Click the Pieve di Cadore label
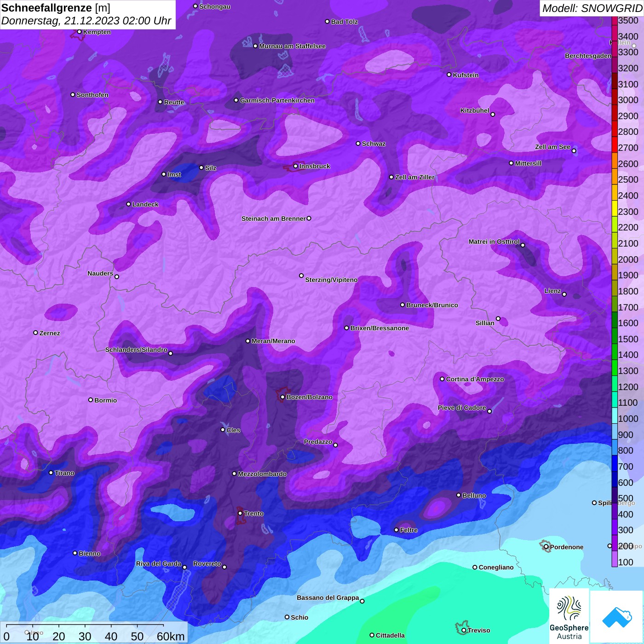The width and height of the screenshot is (644, 644). click(x=462, y=408)
